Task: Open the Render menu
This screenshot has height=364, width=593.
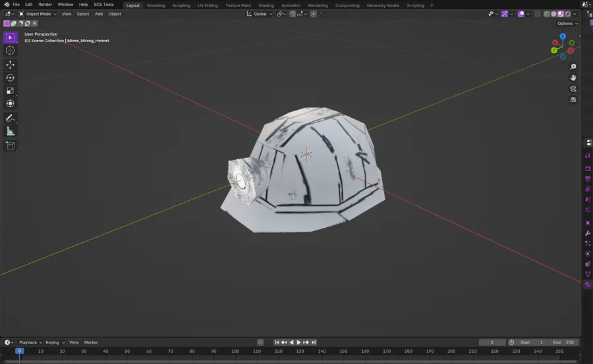Action: click(x=45, y=5)
